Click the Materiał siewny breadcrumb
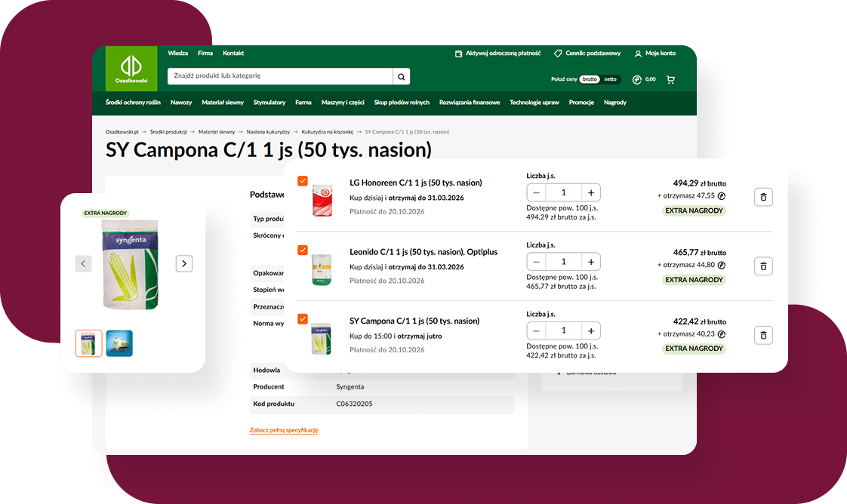The width and height of the screenshot is (847, 504). coord(217,132)
